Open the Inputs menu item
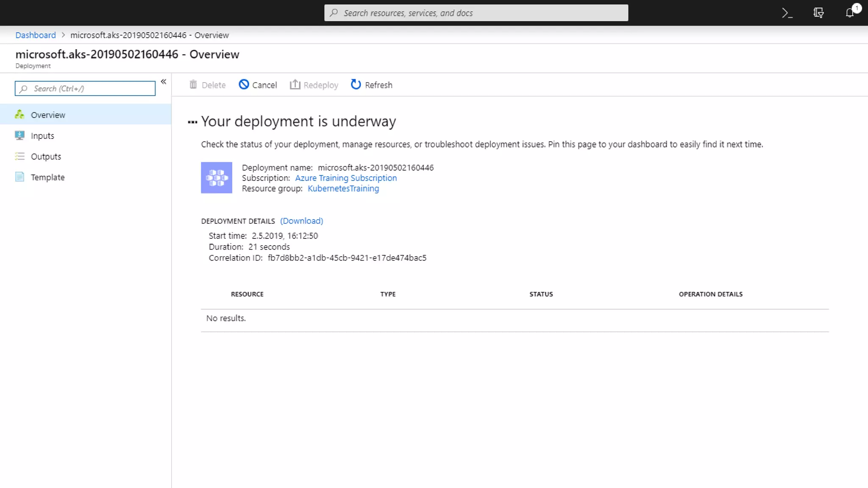Image resolution: width=868 pixels, height=488 pixels. pos(42,136)
